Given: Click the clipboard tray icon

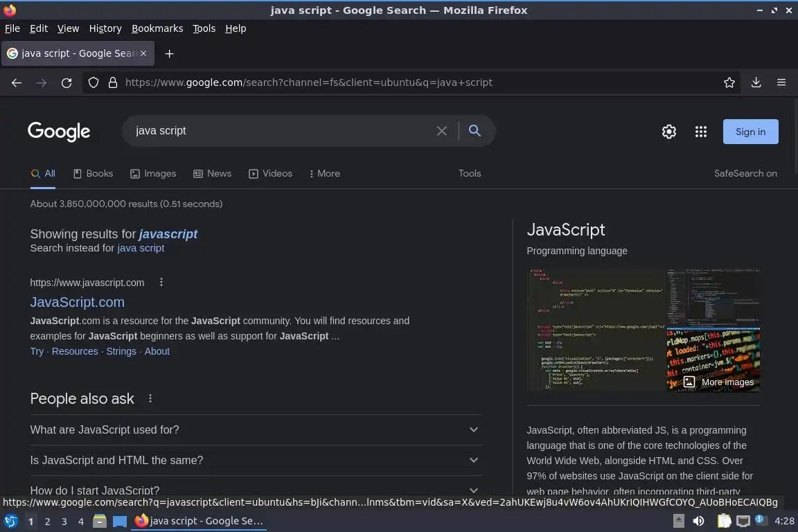Looking at the screenshot, I should [724, 521].
